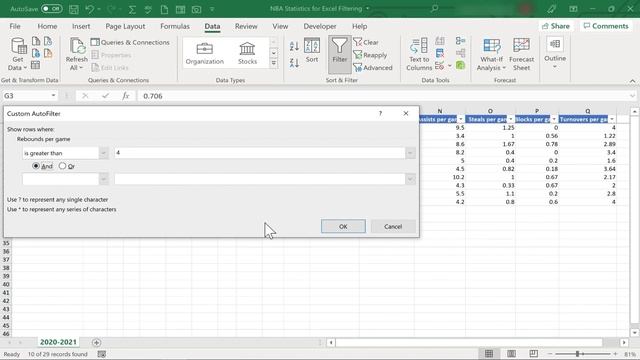Image resolution: width=640 pixels, height=360 pixels.
Task: Expand Data Types gallery more arrow
Action: (x=273, y=63)
